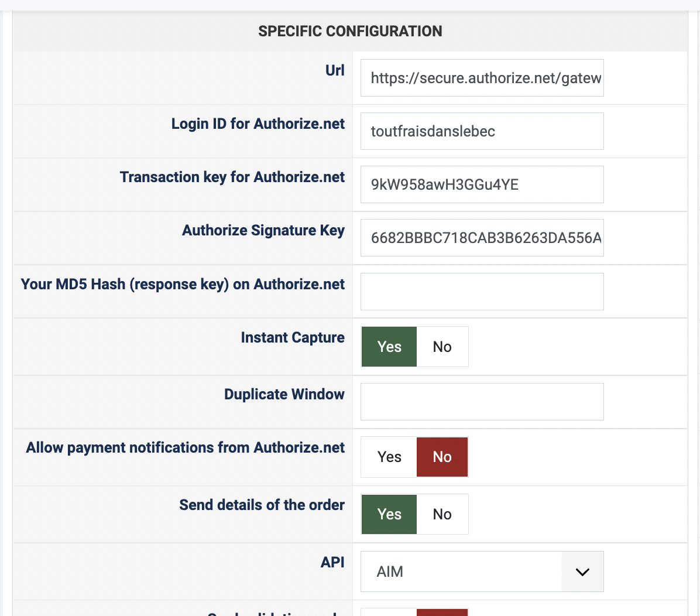This screenshot has width=700, height=616.
Task: Select Yes for Send details of the order
Action: click(389, 514)
